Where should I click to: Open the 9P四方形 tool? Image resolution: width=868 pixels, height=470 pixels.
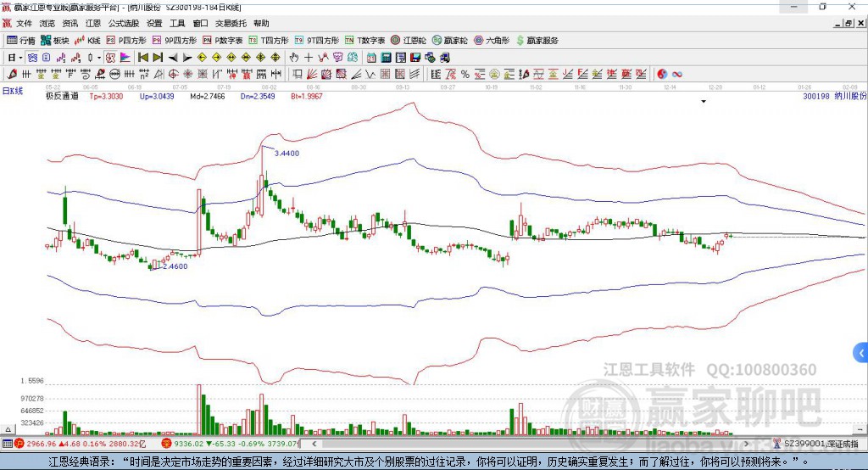[175, 41]
